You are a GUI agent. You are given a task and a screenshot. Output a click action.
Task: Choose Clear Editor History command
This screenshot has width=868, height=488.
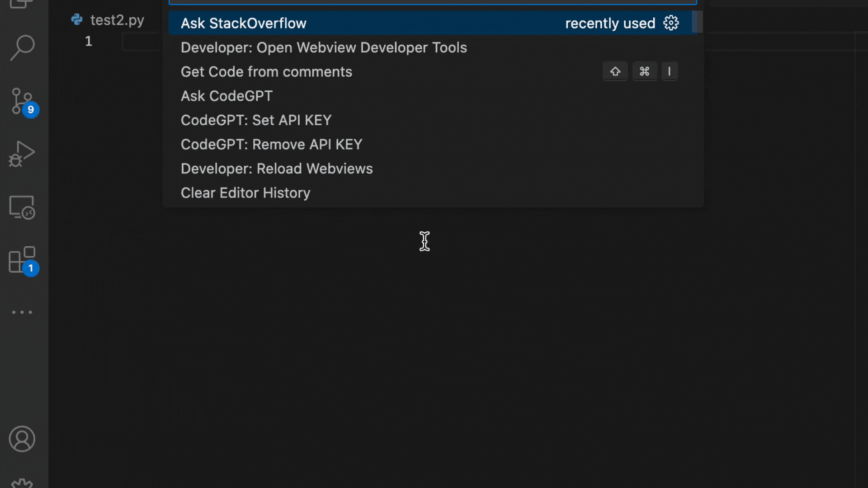(245, 193)
